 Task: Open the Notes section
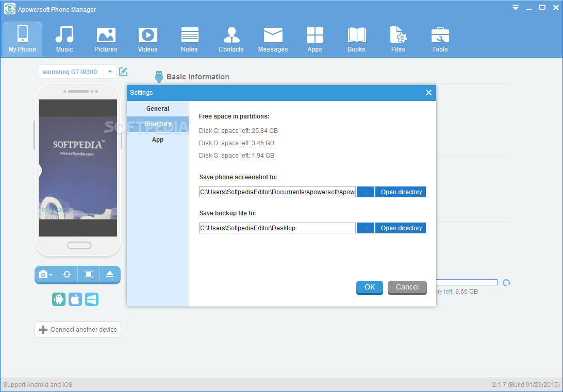(189, 39)
